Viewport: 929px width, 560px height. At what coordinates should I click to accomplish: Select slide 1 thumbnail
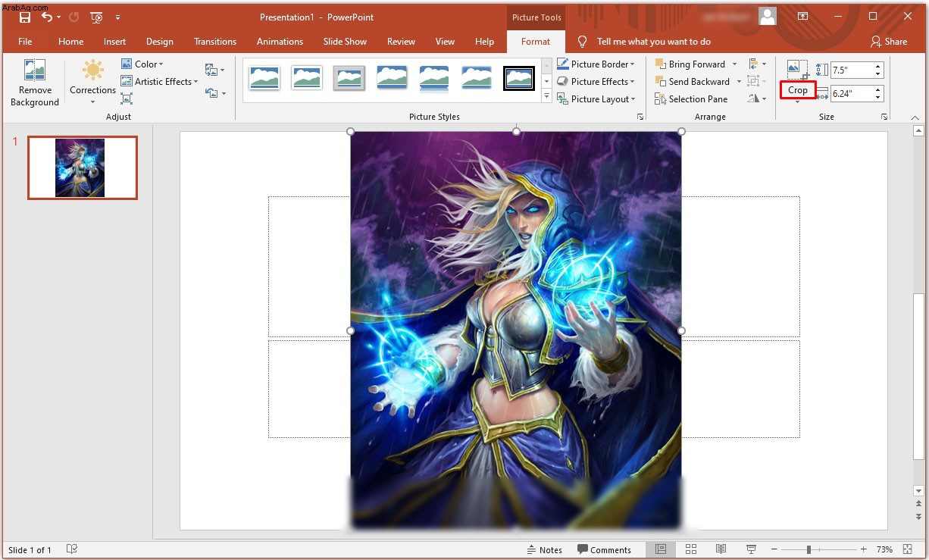(x=83, y=167)
